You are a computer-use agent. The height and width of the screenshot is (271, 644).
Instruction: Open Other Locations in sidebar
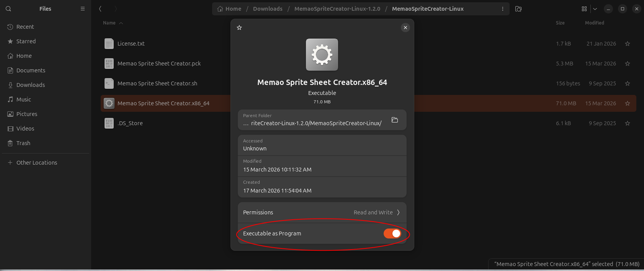[37, 163]
